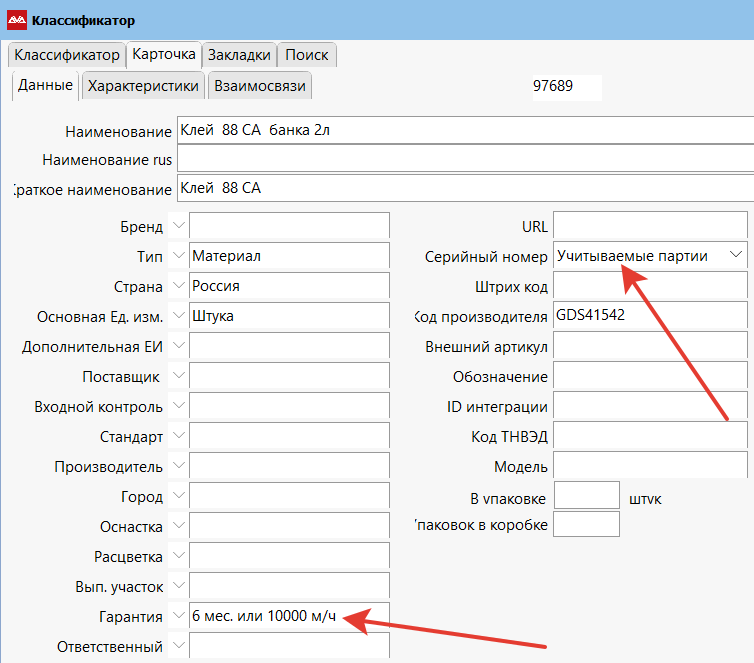
Task: Focus the Код производителя field
Action: point(650,316)
